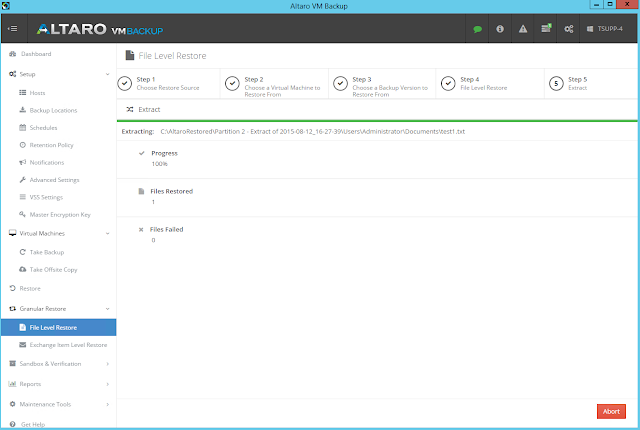Click the Reports chart icon

pyautogui.click(x=12, y=384)
